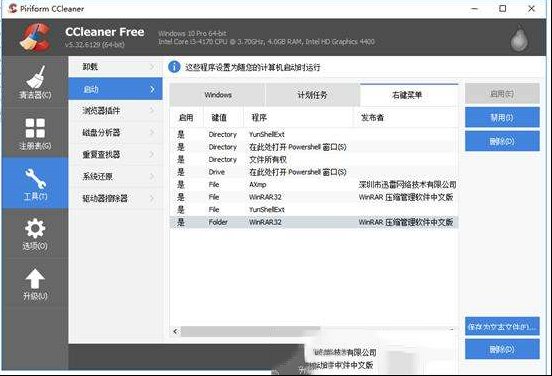Select the Startup (启动) section
The height and width of the screenshot is (376, 552).
tap(115, 89)
